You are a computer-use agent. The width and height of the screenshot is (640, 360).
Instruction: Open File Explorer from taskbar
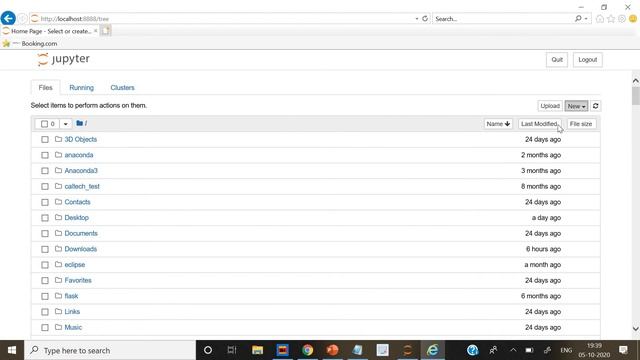(x=257, y=350)
